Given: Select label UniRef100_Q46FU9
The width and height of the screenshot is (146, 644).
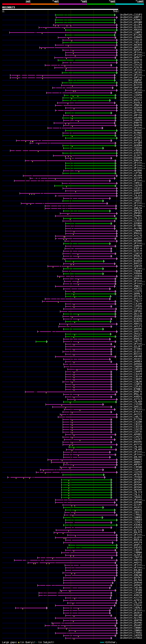Looking at the screenshot, I should tap(131, 88).
